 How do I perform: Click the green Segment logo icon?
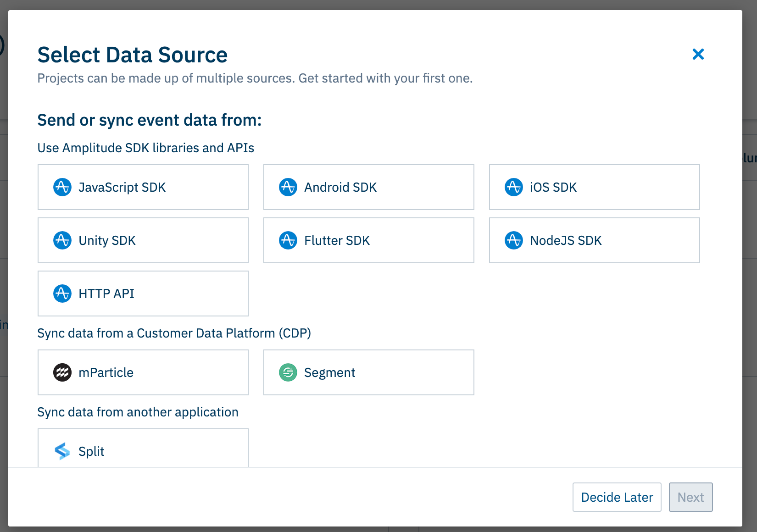288,372
